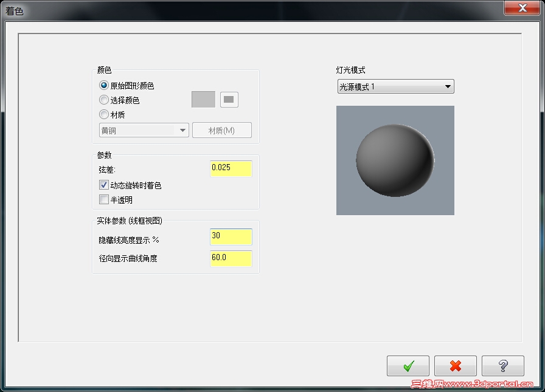Click the shaded sphere preview image

395,160
